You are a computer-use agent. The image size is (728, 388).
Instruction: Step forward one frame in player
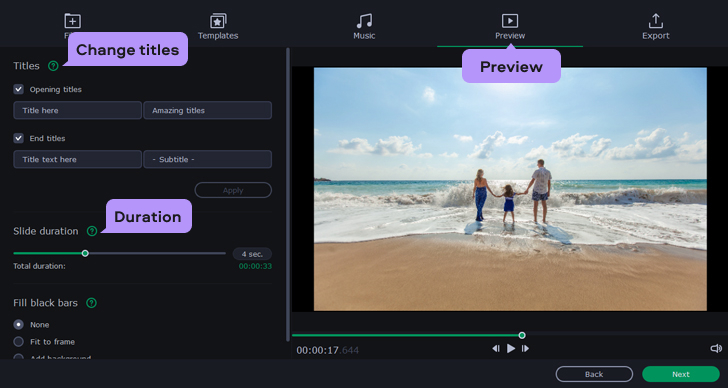[525, 349]
